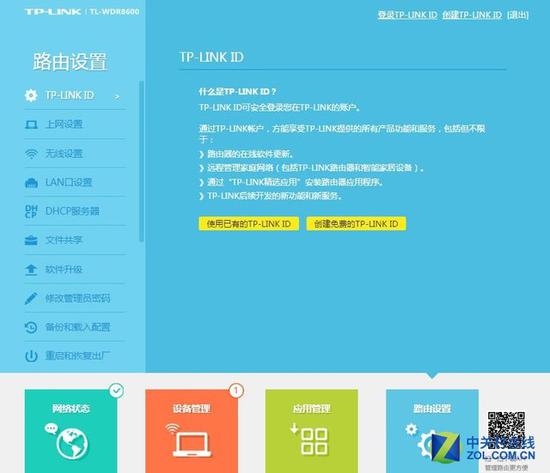Switch to the 设备管理 tab tile
This screenshot has height=473, width=550.
tap(192, 431)
